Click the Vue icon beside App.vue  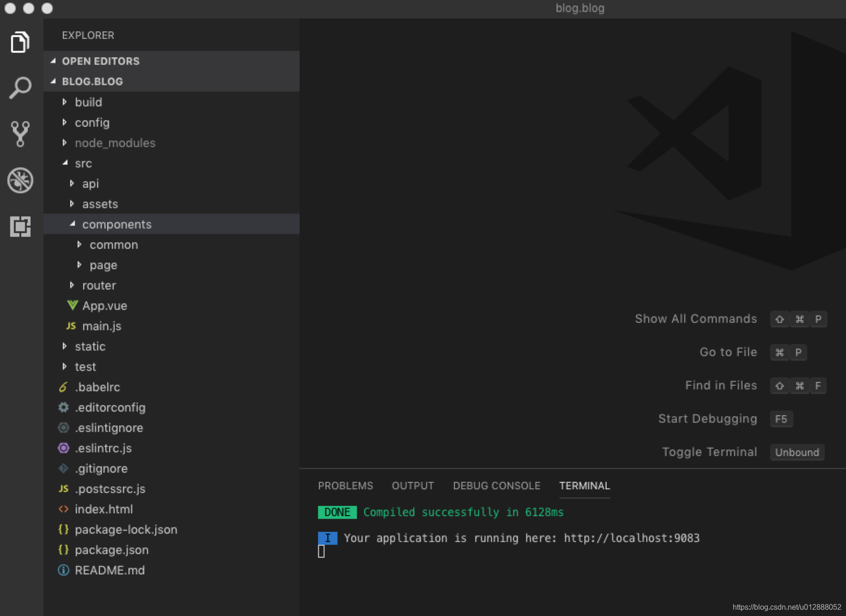point(72,305)
